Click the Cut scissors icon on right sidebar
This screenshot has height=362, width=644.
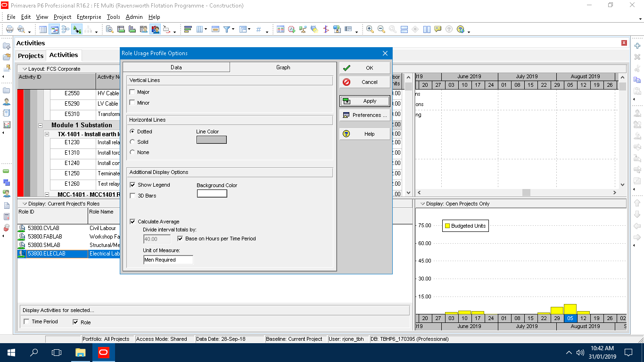coord(637,68)
